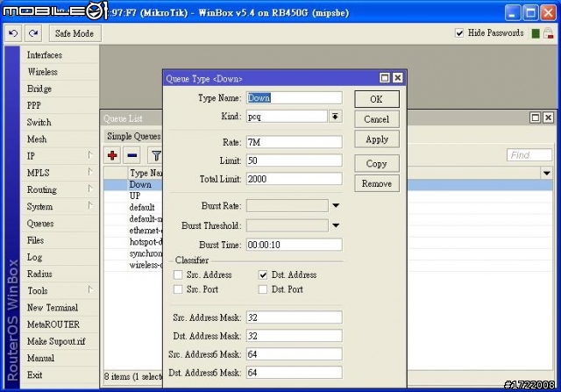Click the Remove button

[377, 183]
